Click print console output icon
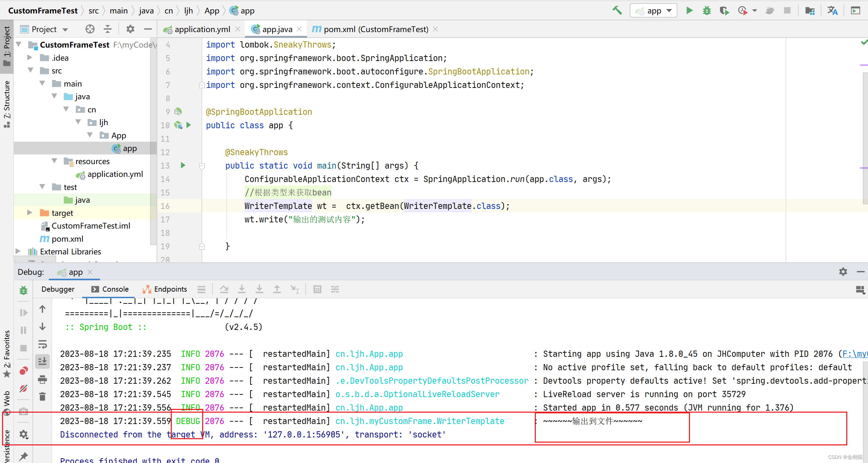Screen dimensions: 868x463 [x=42, y=380]
